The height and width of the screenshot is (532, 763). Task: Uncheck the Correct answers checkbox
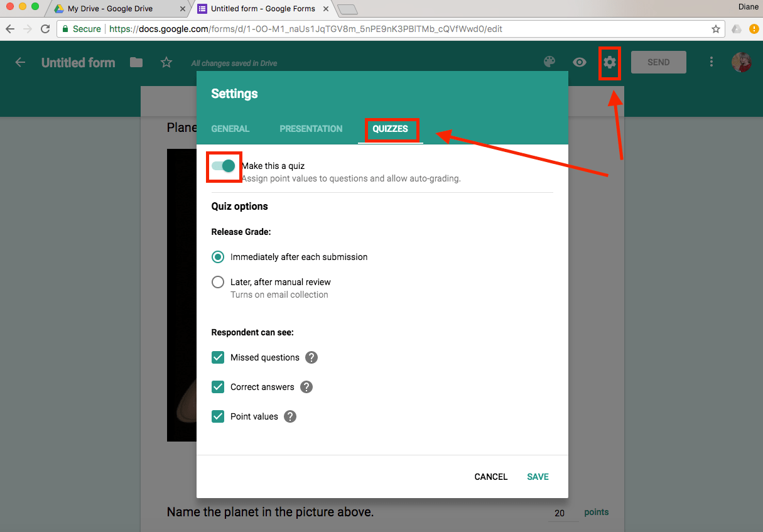[x=218, y=387]
